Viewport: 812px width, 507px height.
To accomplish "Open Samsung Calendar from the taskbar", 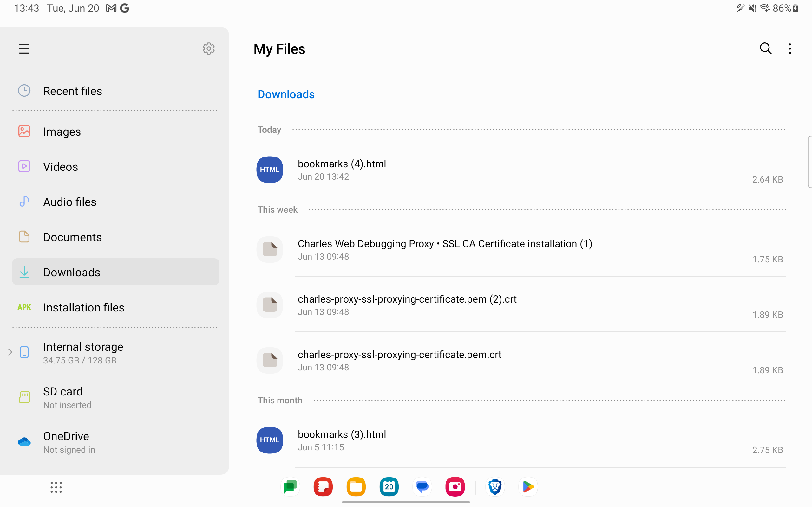I will tap(389, 486).
